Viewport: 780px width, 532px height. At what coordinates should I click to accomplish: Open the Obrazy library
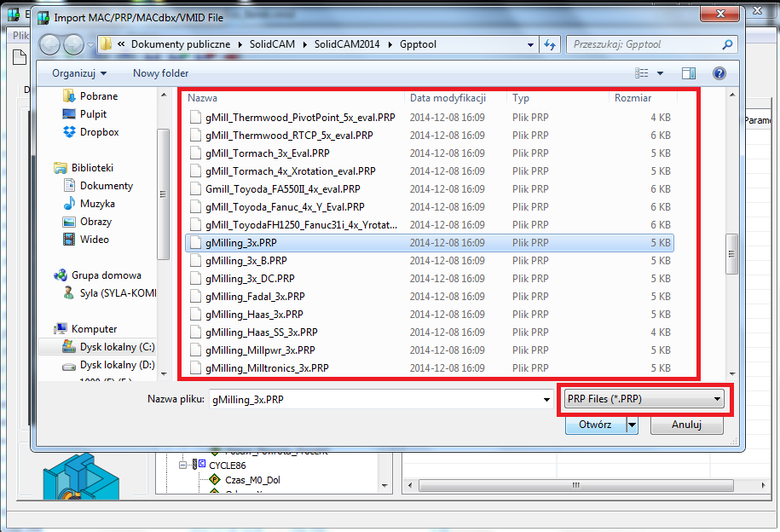95,222
